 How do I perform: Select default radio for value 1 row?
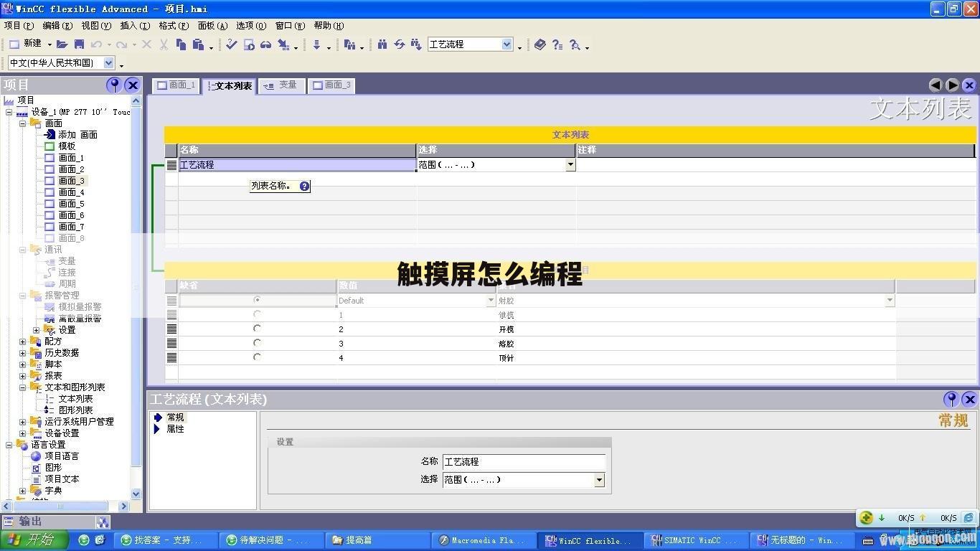pyautogui.click(x=257, y=314)
